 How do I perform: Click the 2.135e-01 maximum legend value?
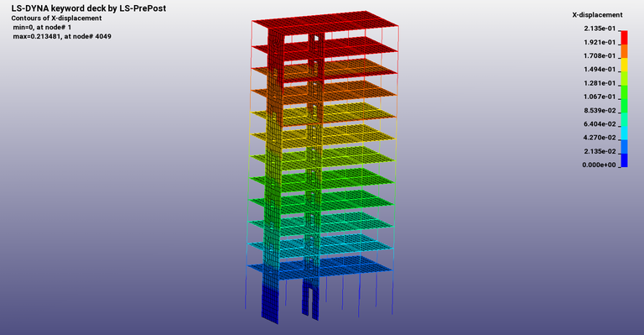pos(600,29)
